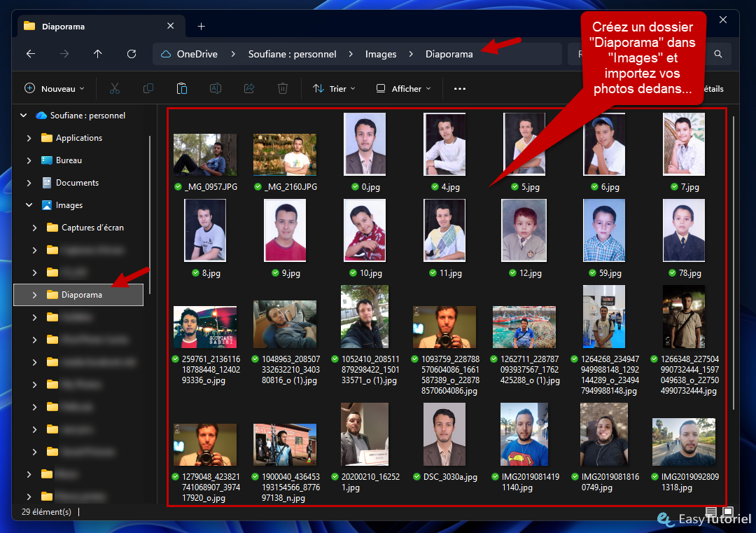Image resolution: width=756 pixels, height=533 pixels.
Task: Click the 20200210_162521.jpg file name
Action: pos(370,482)
